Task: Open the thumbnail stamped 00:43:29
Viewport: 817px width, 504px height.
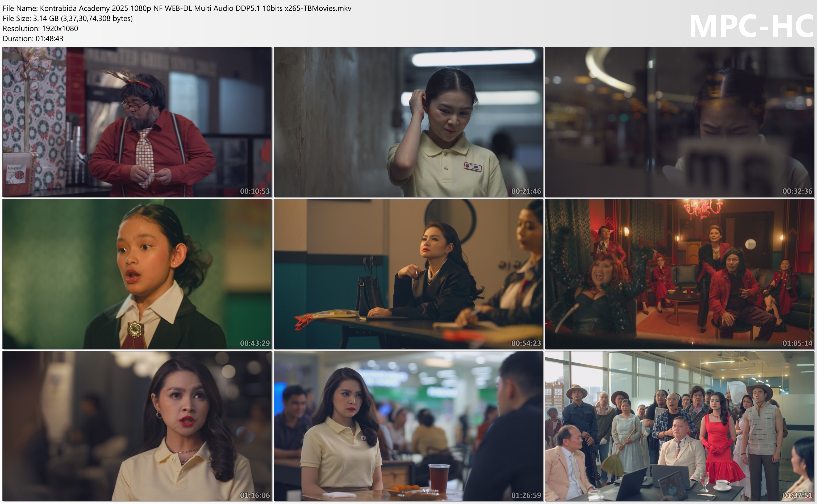Action: (x=137, y=274)
